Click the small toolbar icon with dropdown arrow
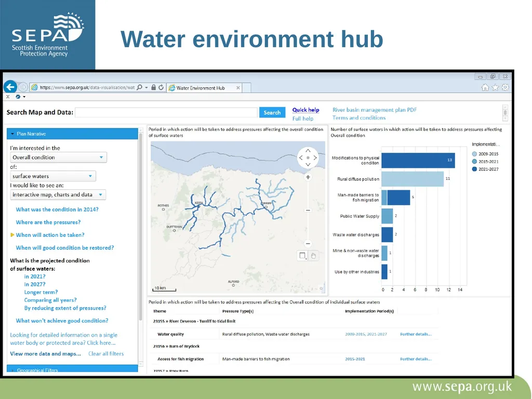 tap(20, 97)
